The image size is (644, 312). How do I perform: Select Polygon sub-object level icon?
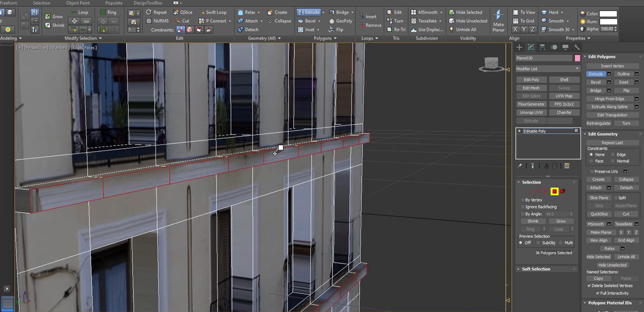(x=554, y=191)
